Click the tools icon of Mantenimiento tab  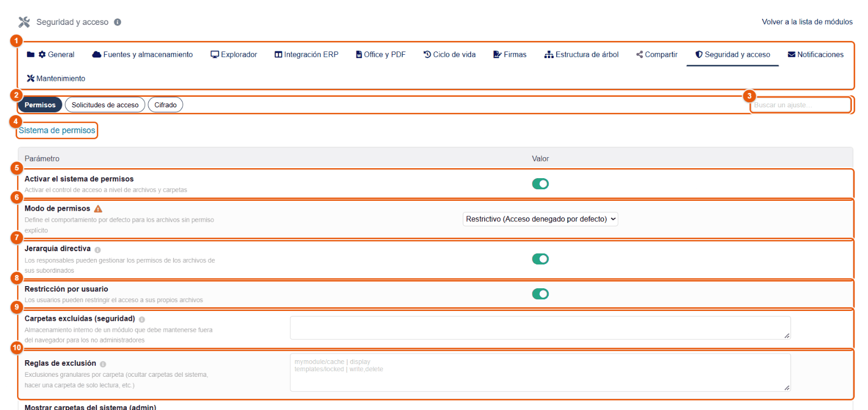click(x=30, y=79)
